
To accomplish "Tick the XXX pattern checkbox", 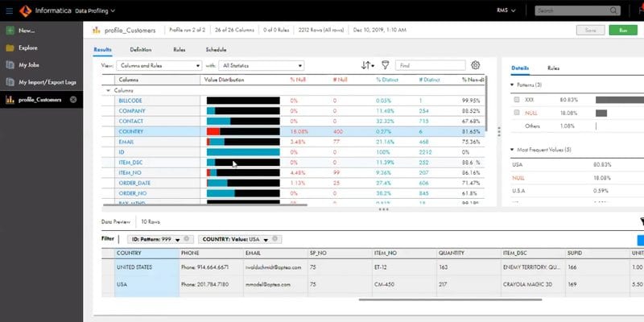I will point(517,99).
